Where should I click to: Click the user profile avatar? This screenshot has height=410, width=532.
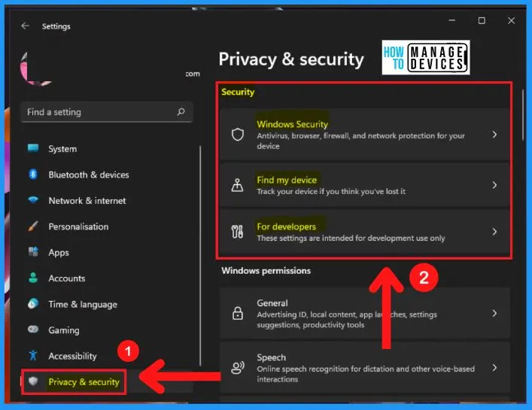click(x=35, y=68)
